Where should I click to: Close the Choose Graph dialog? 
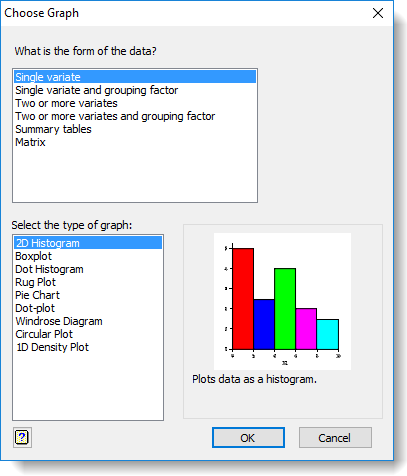pyautogui.click(x=378, y=13)
